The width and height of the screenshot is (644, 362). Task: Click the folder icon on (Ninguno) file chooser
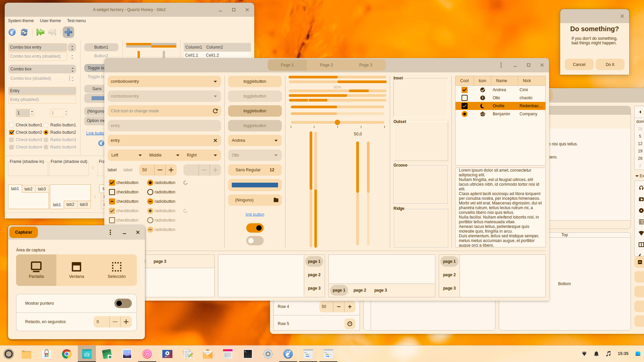(276, 200)
